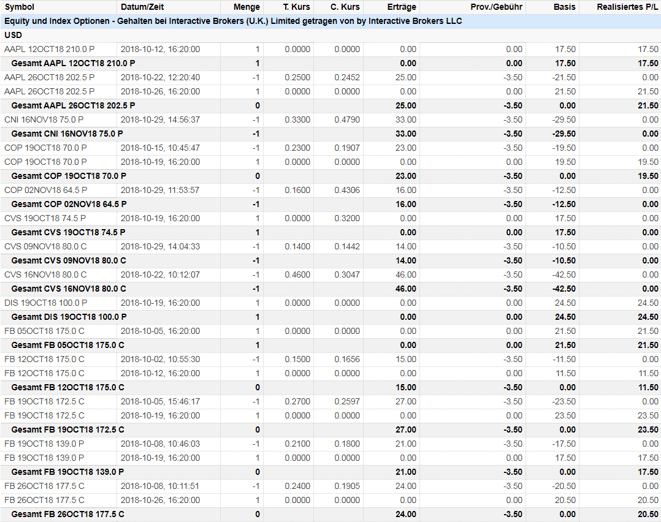Click C. Kurs value 0.1656

[x=347, y=360]
